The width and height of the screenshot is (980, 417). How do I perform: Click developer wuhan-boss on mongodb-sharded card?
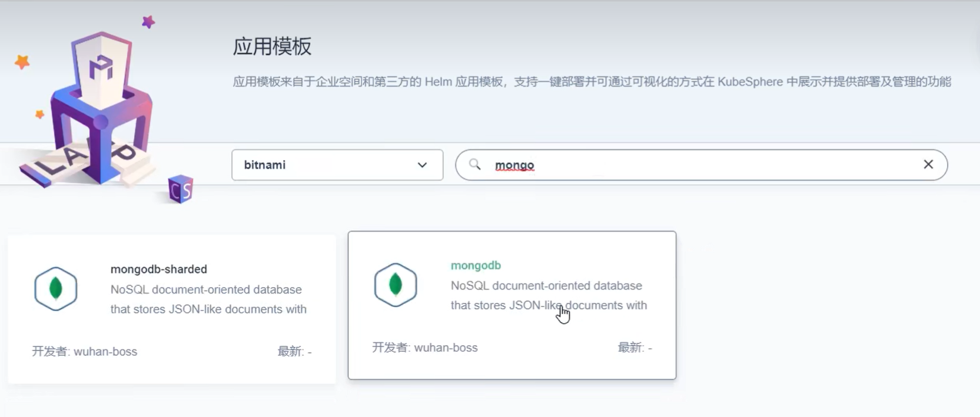[x=85, y=351]
